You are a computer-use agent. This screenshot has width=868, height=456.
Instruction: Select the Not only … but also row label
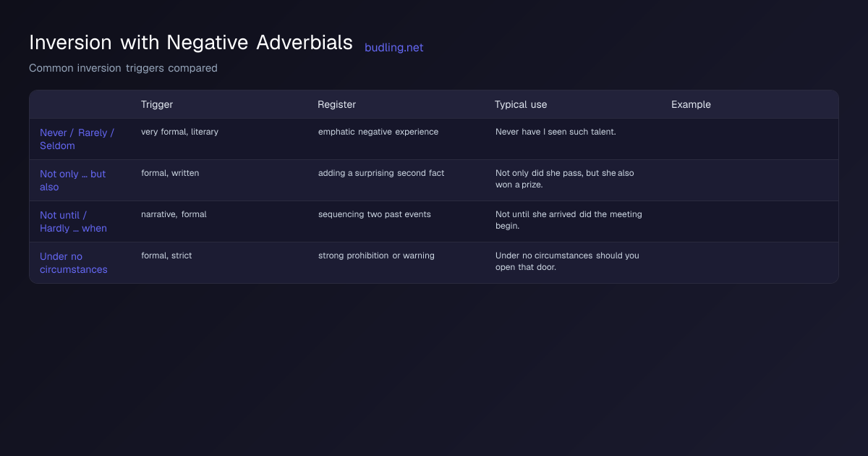point(73,180)
